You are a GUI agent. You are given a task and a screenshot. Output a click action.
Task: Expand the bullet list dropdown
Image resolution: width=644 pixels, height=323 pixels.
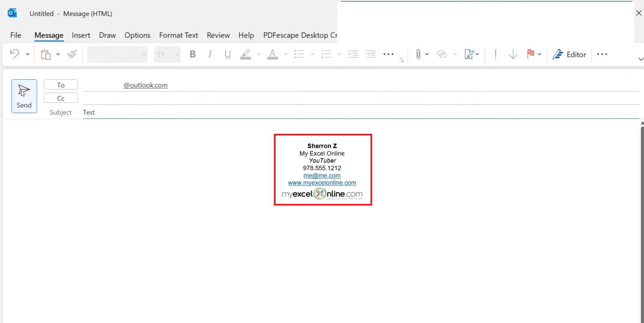(x=312, y=54)
